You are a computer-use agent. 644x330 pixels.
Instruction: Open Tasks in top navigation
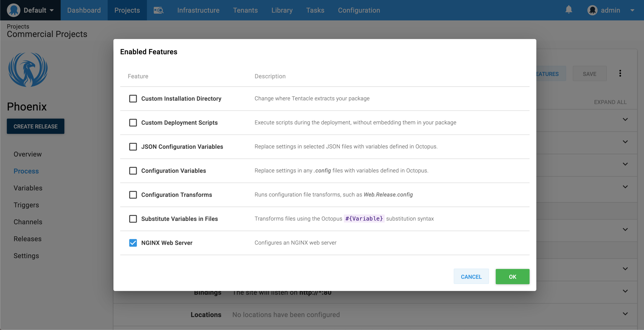315,10
